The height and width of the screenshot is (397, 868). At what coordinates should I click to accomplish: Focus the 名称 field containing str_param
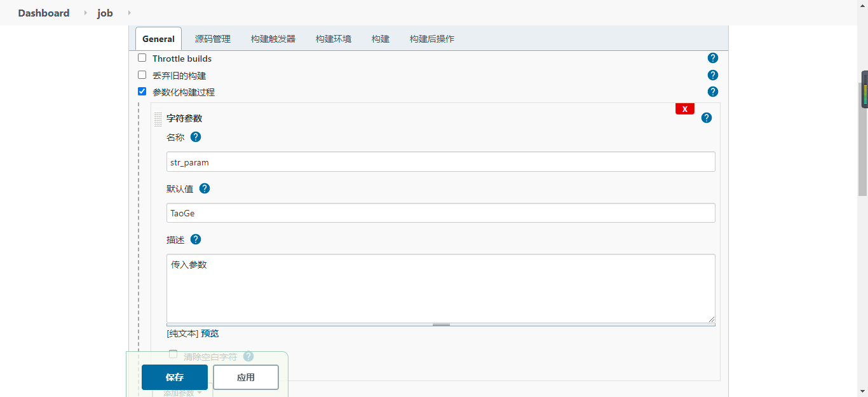point(441,162)
